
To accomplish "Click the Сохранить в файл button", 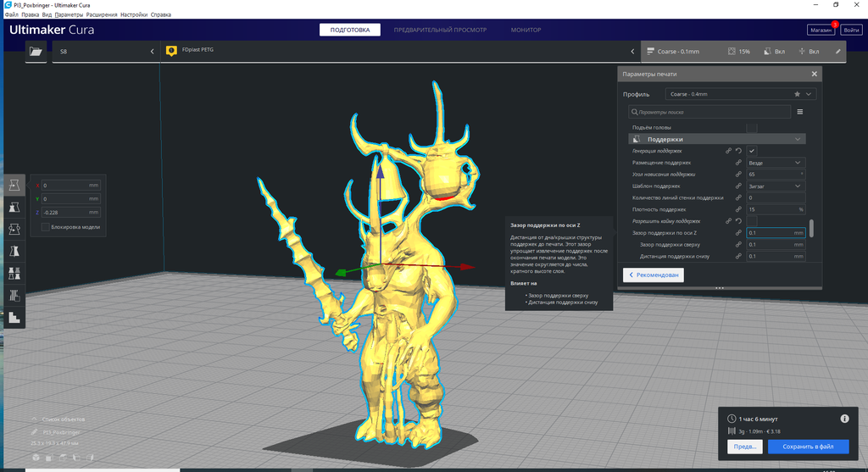I will coord(808,447).
